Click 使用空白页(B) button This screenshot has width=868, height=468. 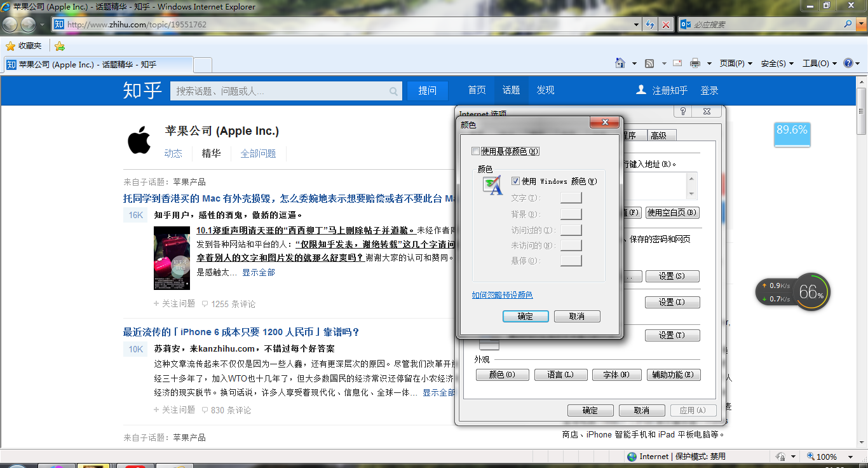[x=672, y=212]
